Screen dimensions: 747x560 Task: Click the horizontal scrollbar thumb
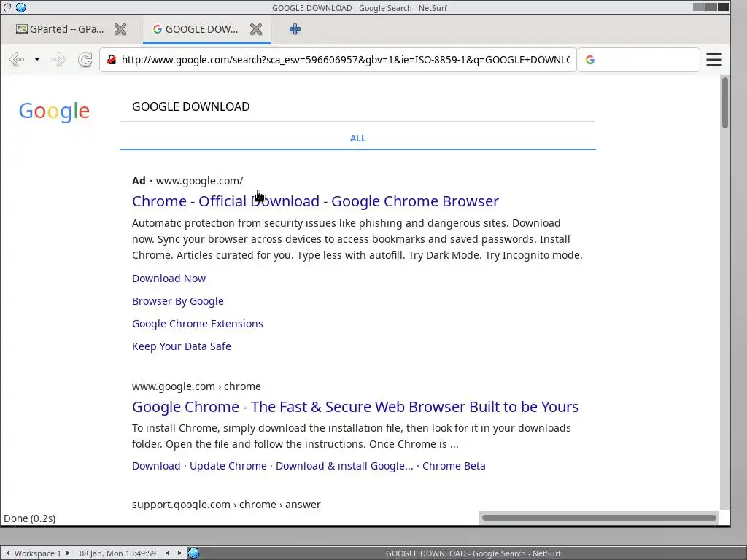point(599,518)
